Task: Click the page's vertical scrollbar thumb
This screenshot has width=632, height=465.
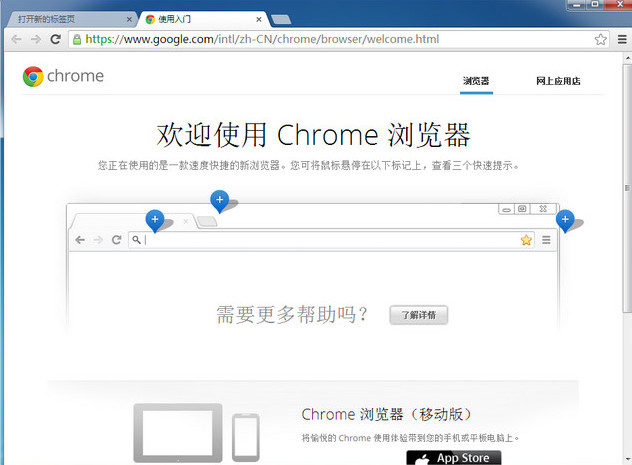Action: point(628,187)
